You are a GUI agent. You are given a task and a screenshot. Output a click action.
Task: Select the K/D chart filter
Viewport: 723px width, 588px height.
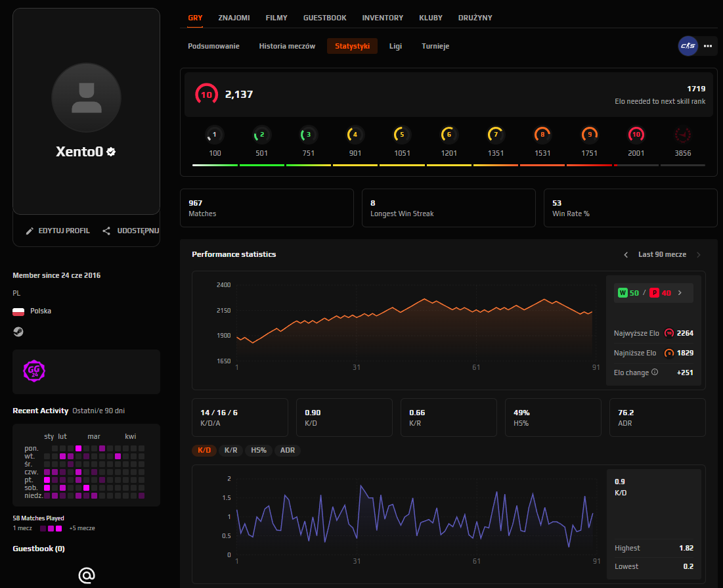(204, 450)
